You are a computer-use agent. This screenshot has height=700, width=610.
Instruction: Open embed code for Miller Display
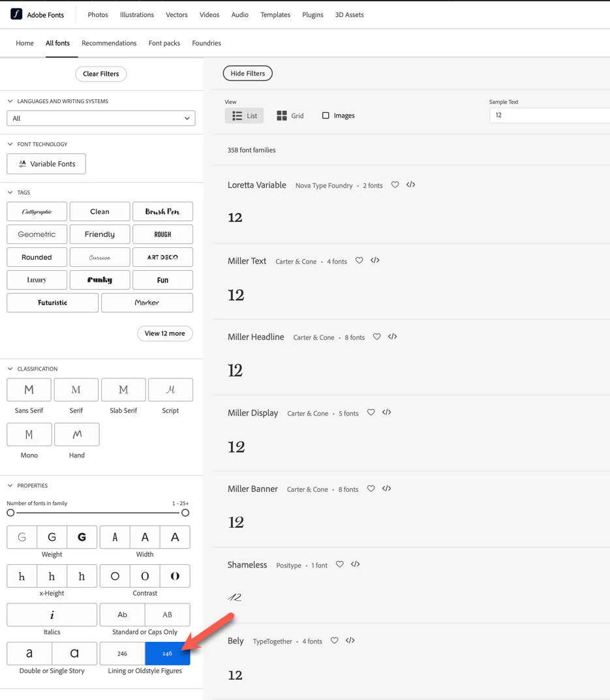tap(387, 412)
